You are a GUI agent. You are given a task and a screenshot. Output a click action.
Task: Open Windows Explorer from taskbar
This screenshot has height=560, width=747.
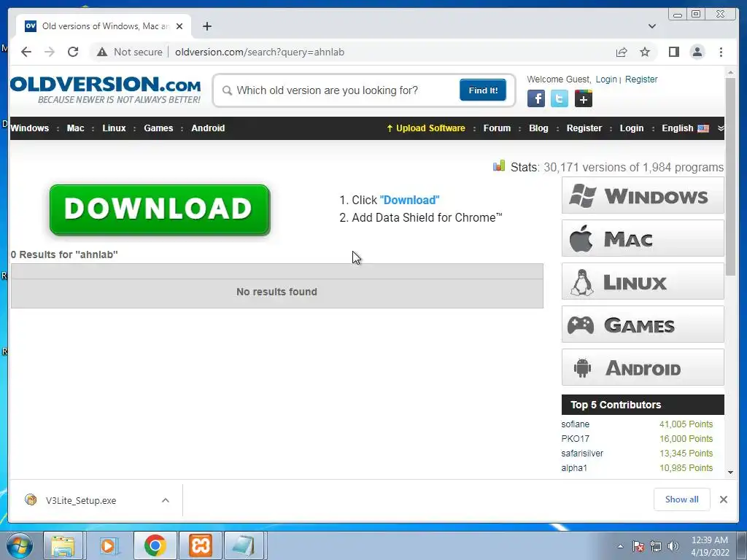coord(63,545)
